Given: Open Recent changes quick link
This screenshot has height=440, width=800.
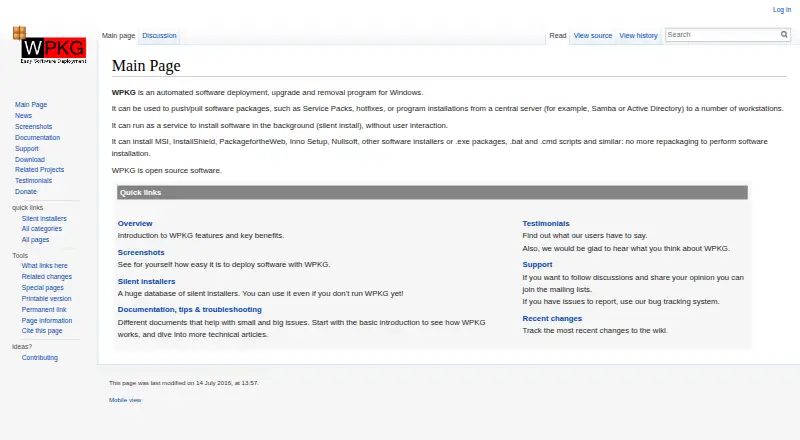Looking at the screenshot, I should tap(552, 319).
